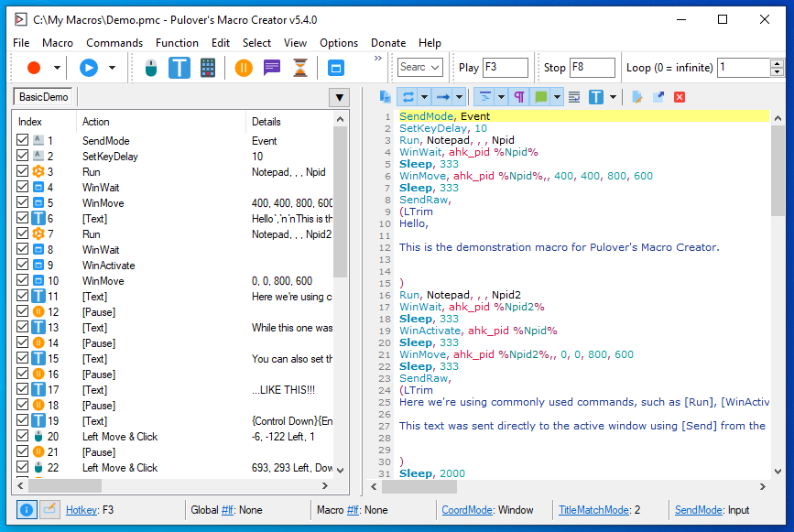Click the Macro #If link
The width and height of the screenshot is (794, 532).
click(353, 510)
